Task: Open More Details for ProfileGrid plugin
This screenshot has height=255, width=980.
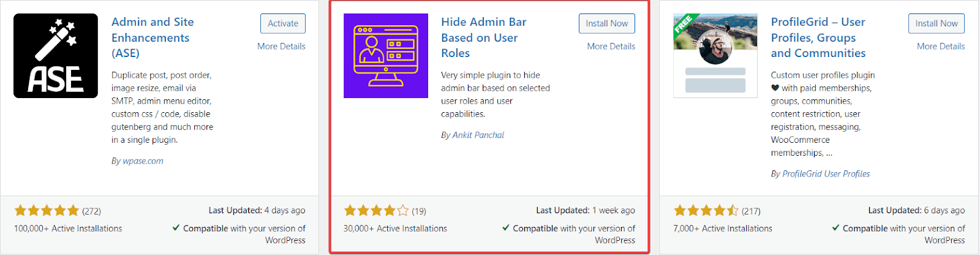Action: 941,46
